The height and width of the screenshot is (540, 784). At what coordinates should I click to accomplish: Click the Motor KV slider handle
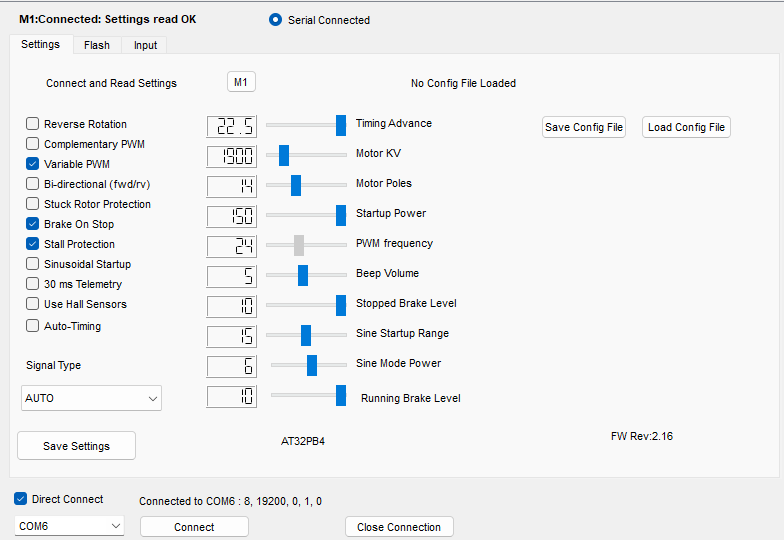[x=284, y=155]
